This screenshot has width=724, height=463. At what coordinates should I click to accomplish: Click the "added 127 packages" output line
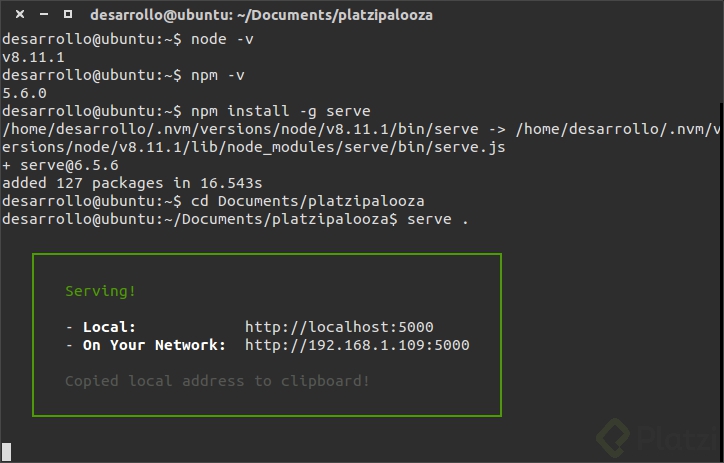click(132, 183)
